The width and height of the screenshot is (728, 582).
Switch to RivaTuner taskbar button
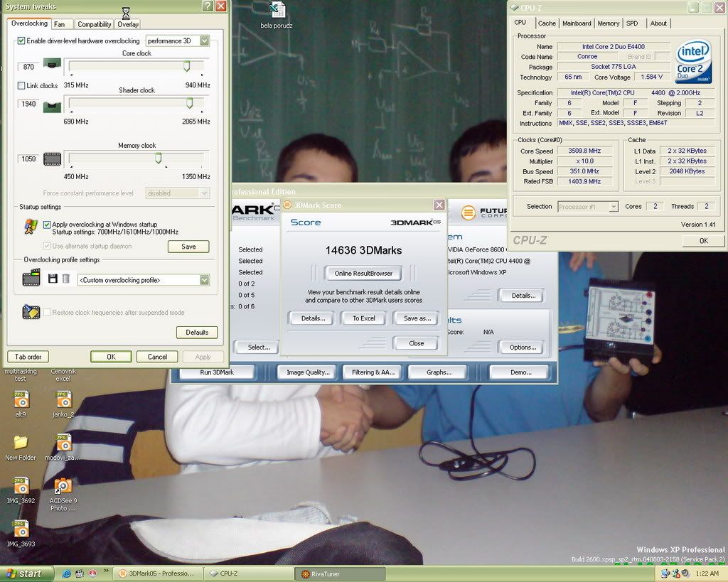pyautogui.click(x=340, y=573)
